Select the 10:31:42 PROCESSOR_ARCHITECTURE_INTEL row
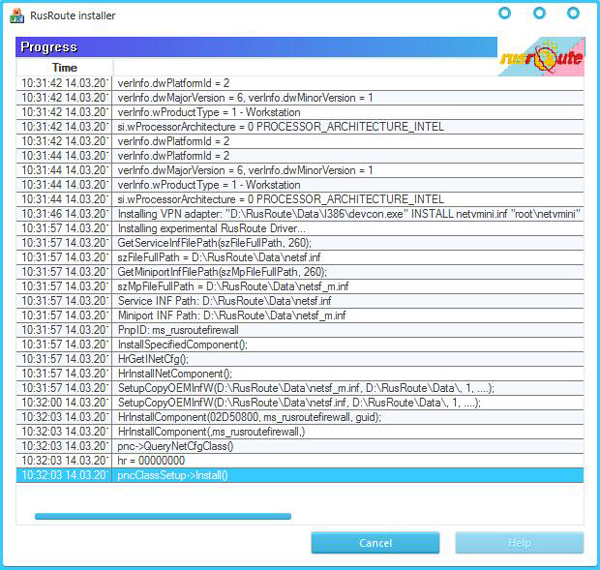 (300, 127)
